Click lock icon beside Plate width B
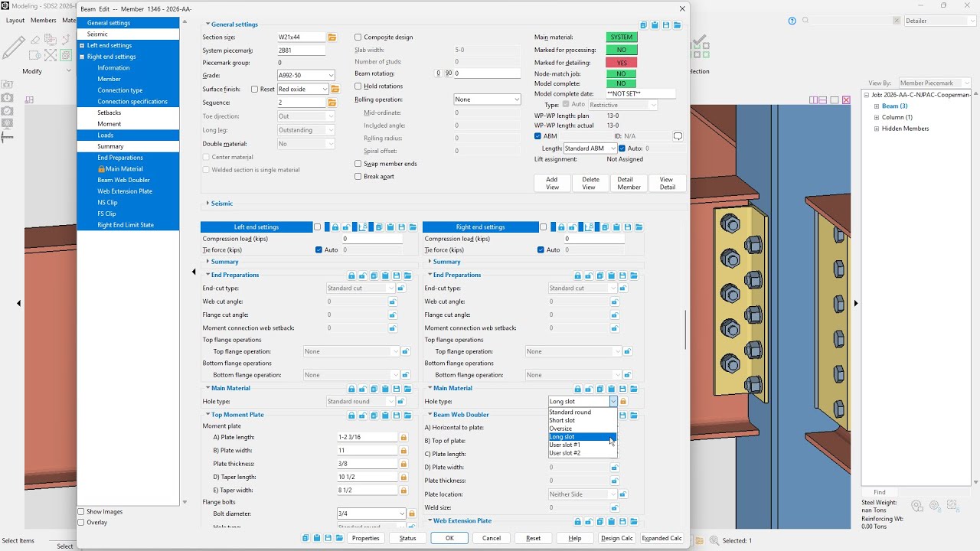 tap(403, 451)
